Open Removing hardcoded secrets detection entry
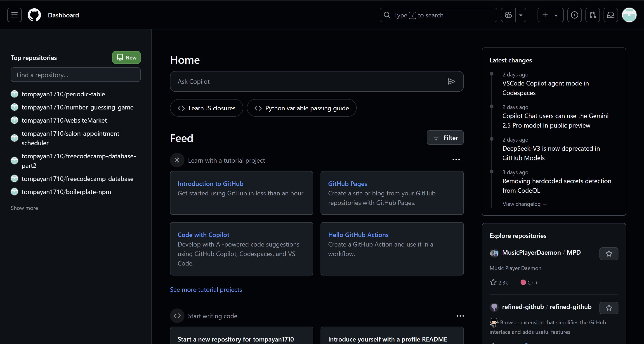644x344 pixels. (557, 186)
